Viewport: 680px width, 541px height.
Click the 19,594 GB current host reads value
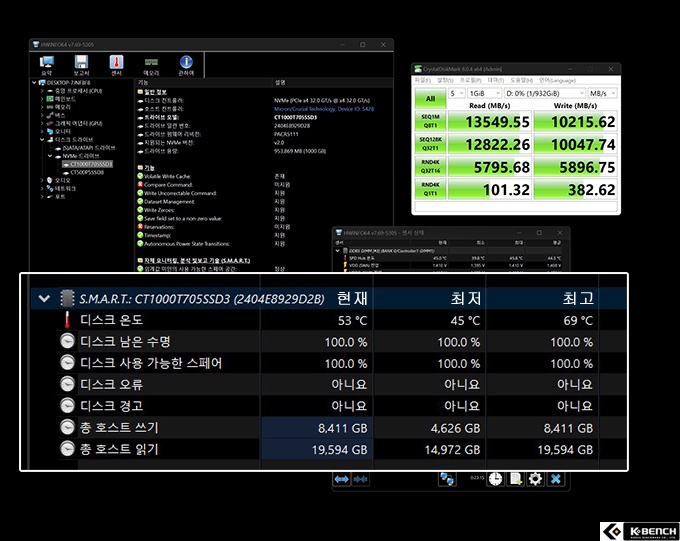coord(340,450)
